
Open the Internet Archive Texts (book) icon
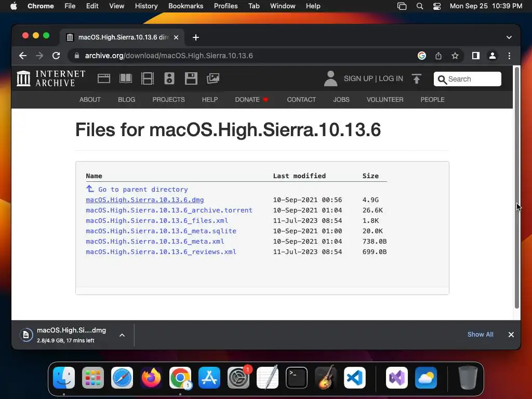coord(126,78)
